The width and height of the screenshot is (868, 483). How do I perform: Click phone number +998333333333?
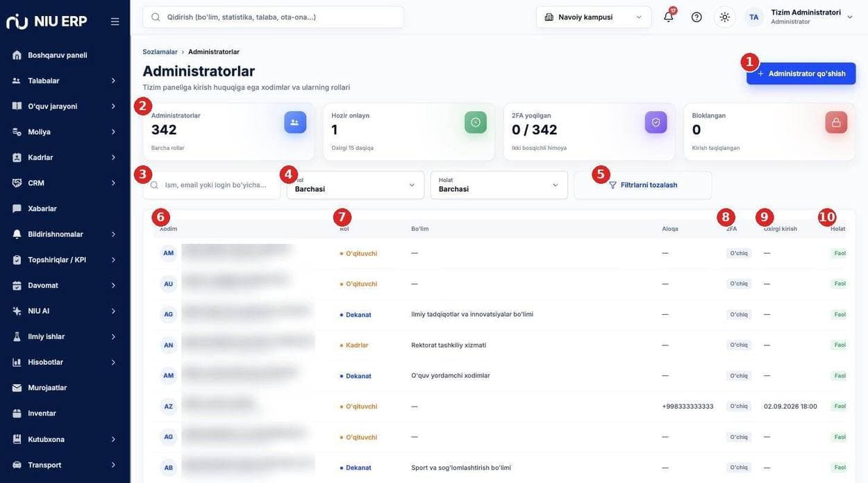687,406
